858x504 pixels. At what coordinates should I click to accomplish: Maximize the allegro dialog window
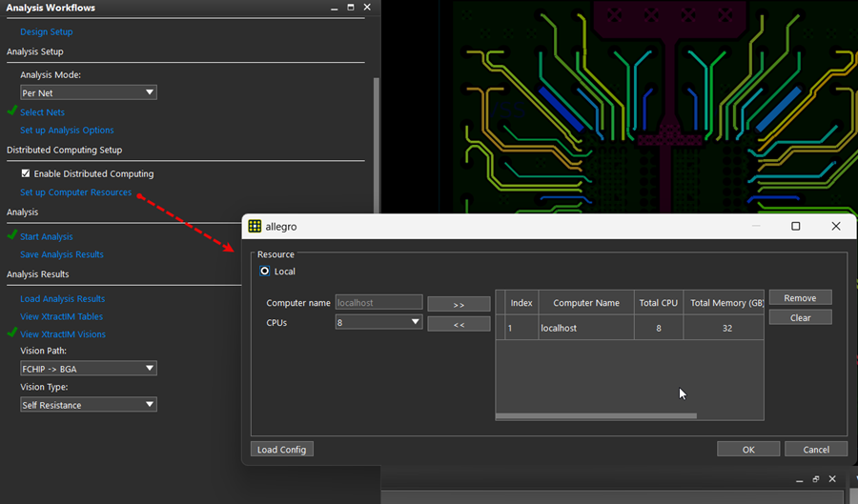[x=796, y=227]
